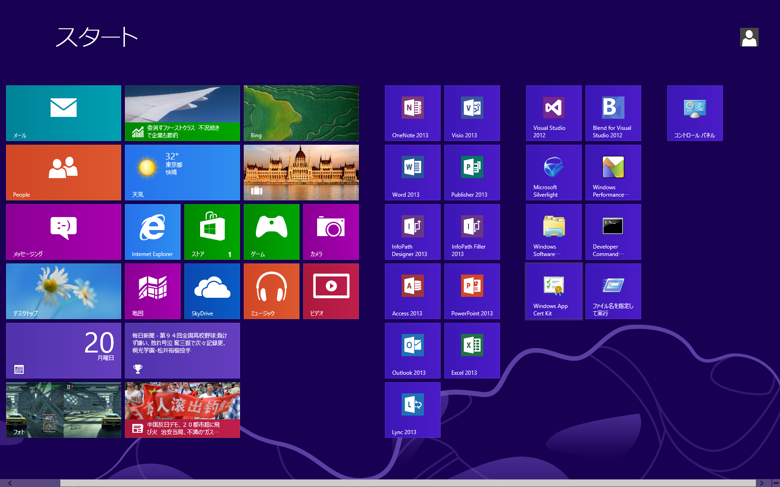Open Word 2013 tile
The image size is (780, 487).
point(412,172)
